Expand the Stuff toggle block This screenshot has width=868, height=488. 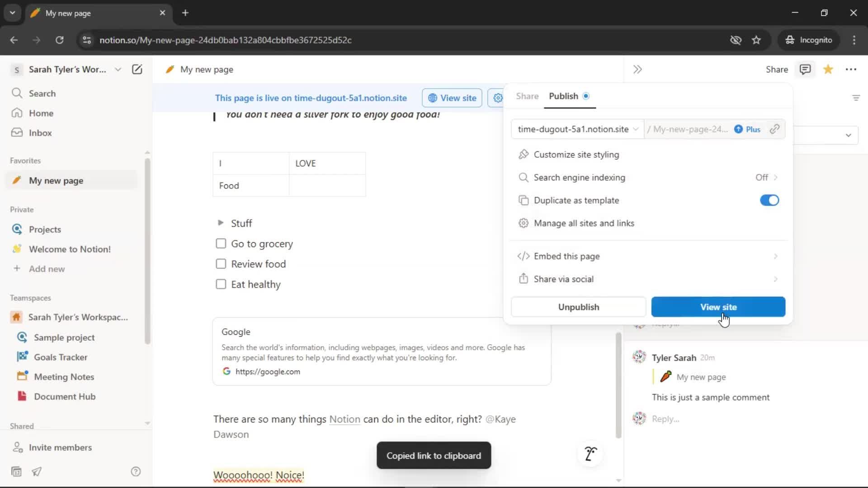(221, 223)
